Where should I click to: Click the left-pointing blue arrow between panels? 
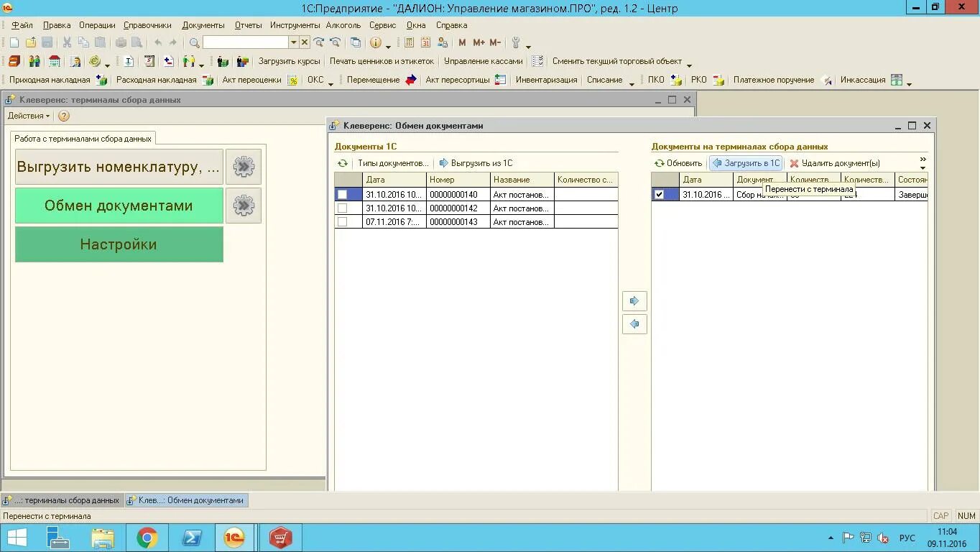coord(634,323)
